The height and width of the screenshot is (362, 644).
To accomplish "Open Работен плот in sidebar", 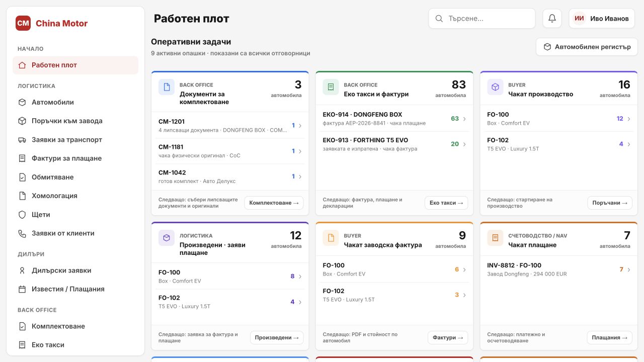I will 75,65.
